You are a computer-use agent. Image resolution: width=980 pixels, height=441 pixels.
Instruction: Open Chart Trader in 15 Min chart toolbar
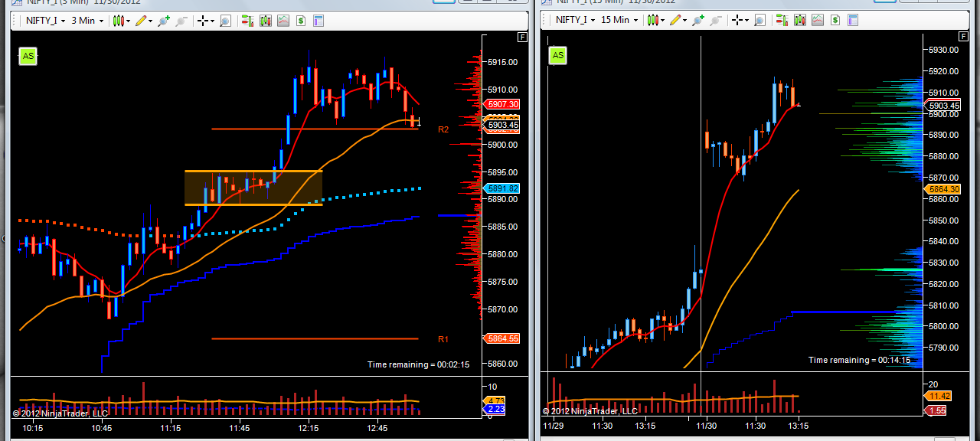(x=782, y=20)
